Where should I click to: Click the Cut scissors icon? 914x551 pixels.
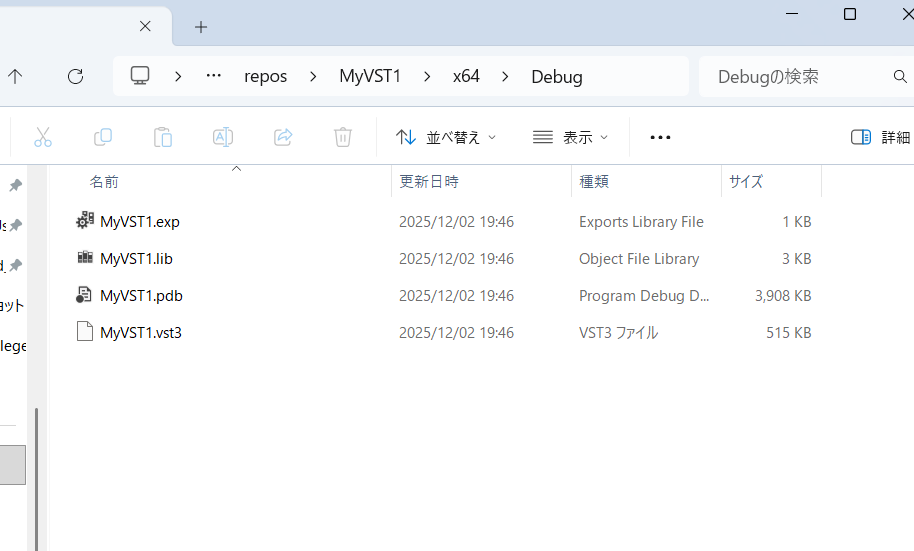click(x=43, y=137)
